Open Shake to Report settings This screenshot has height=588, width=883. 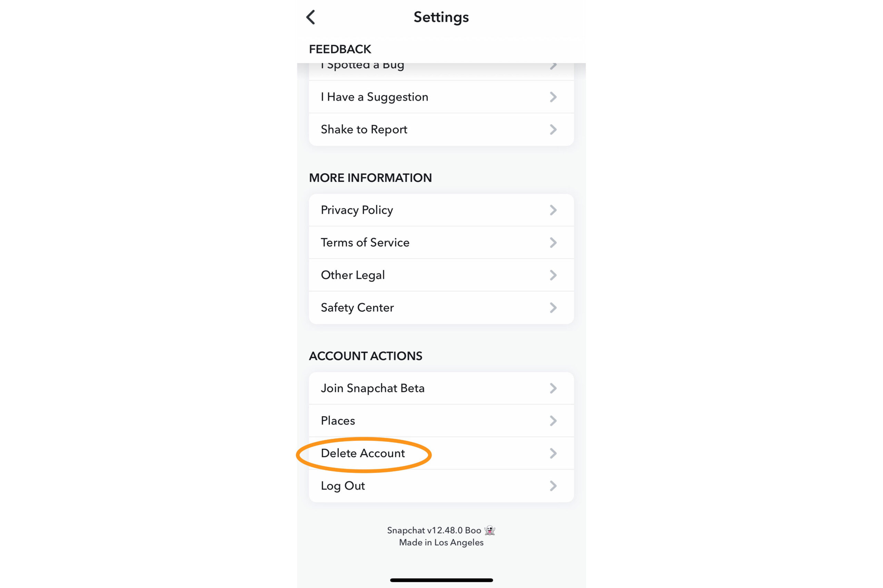364,129
